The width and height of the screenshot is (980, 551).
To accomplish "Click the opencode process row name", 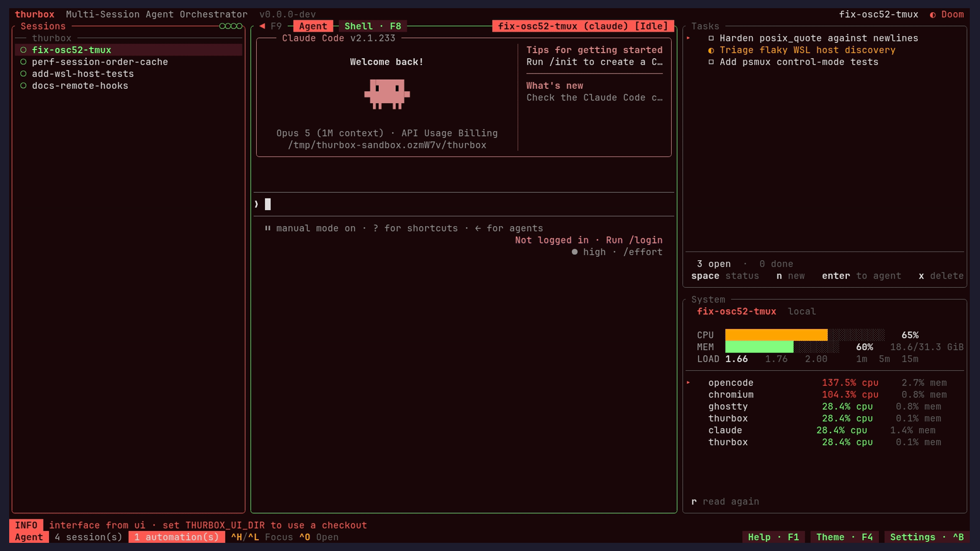I will pos(731,383).
